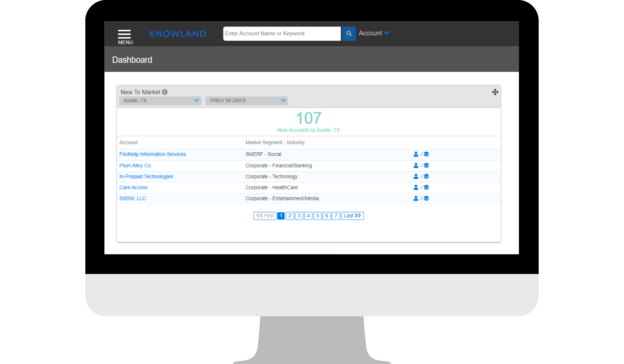Click page 2 in pagination
The image size is (624, 364).
coord(290,215)
